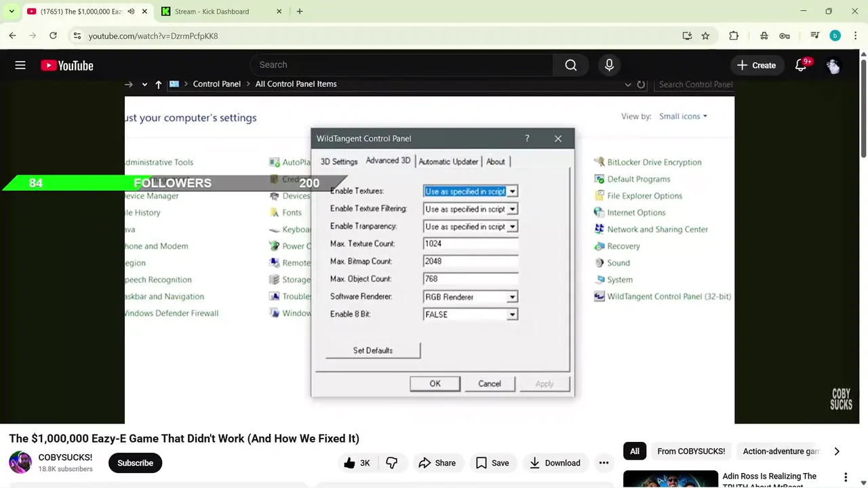Screen dimensions: 868x488
Task: Go back in browser history
Action: 12,36
